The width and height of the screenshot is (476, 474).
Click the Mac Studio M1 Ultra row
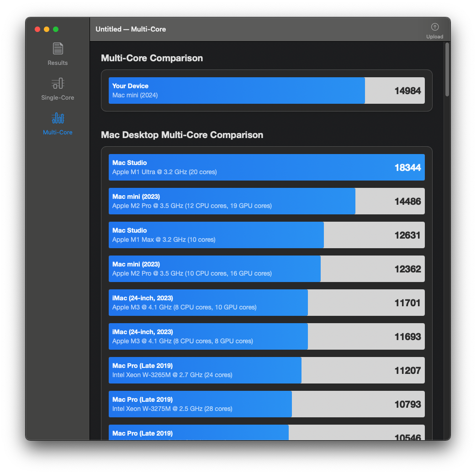[266, 167]
